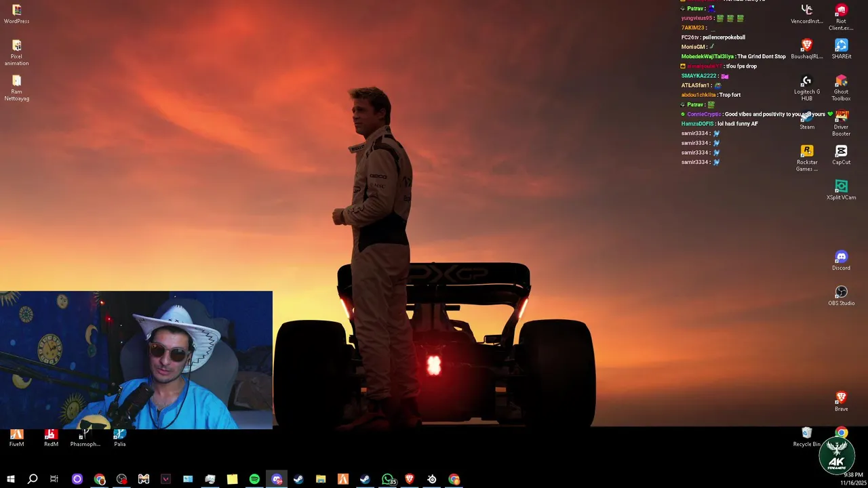Open the Brave desktop shortcut
Viewport: 868px width, 488px height.
841,402
